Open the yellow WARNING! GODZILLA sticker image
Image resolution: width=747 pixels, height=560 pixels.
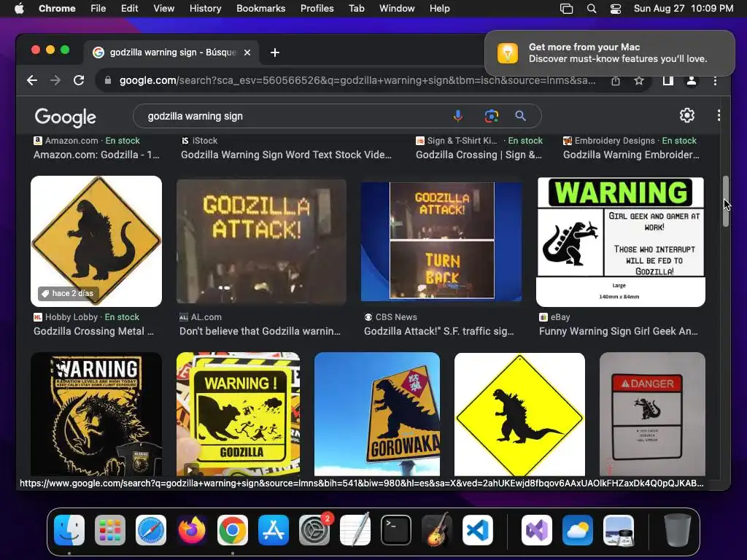(x=239, y=414)
